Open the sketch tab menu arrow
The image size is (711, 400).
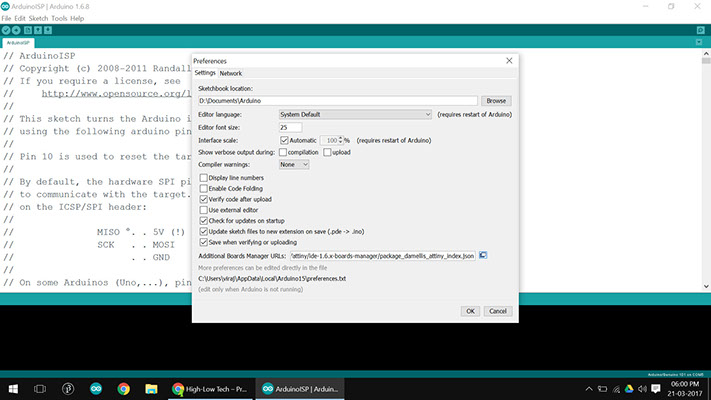[699, 42]
